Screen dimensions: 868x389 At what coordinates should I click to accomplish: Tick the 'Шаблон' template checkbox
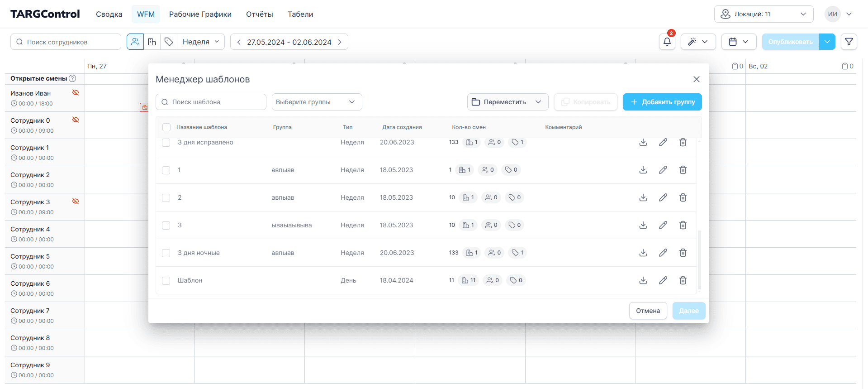tap(166, 281)
